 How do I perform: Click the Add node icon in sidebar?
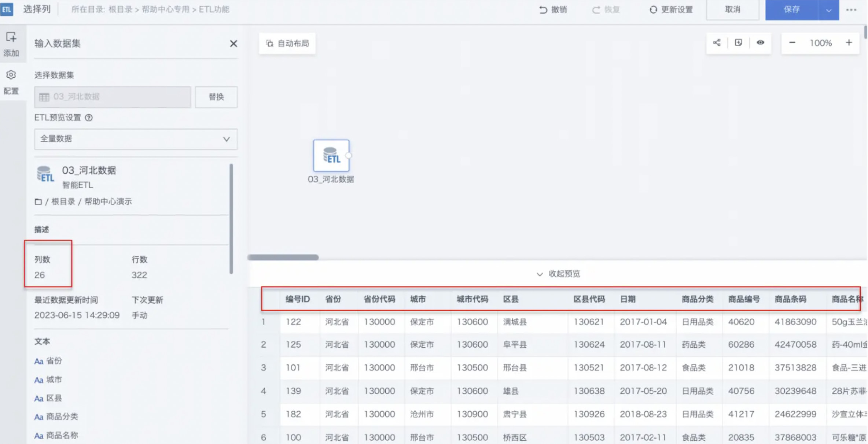coord(11,37)
